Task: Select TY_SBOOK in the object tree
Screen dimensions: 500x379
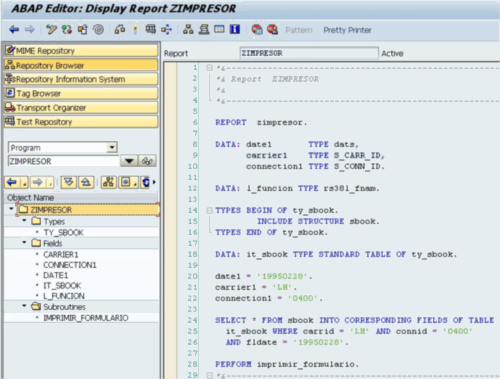Action: 63,232
